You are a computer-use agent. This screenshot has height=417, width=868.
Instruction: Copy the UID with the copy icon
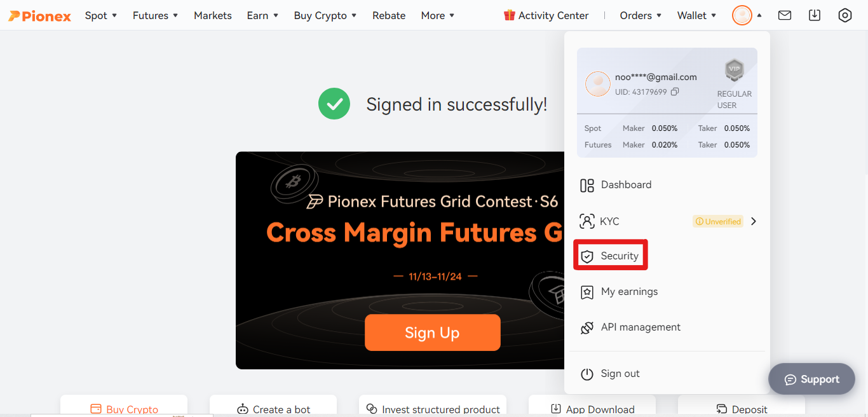click(x=675, y=92)
